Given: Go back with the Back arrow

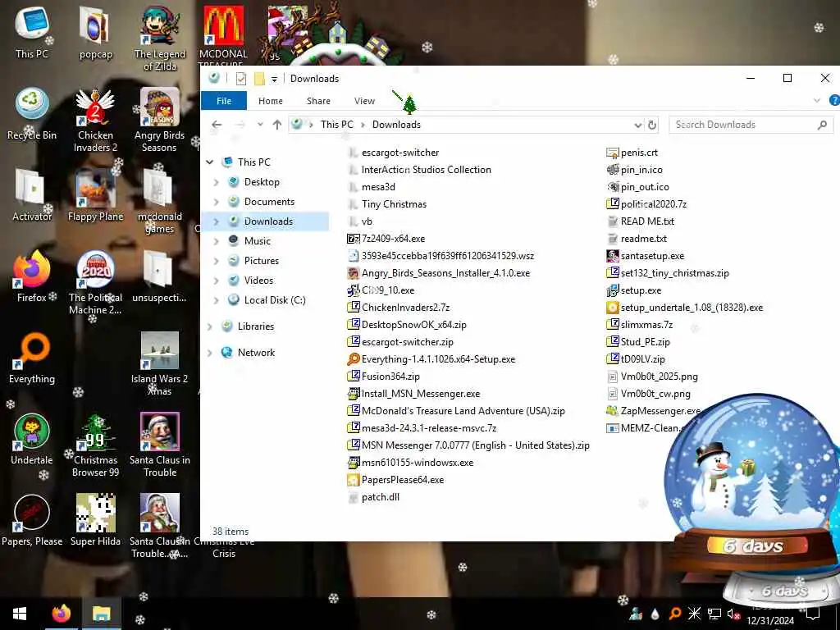Looking at the screenshot, I should [217, 125].
